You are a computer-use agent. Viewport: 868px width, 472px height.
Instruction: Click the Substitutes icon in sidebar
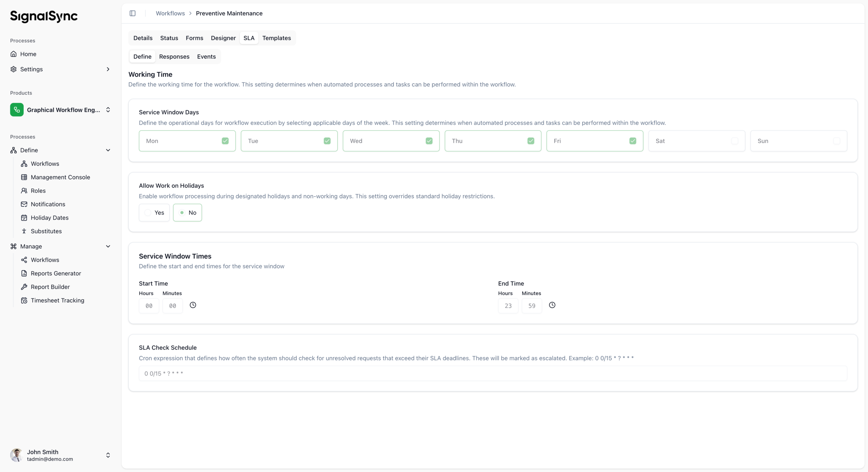(24, 231)
